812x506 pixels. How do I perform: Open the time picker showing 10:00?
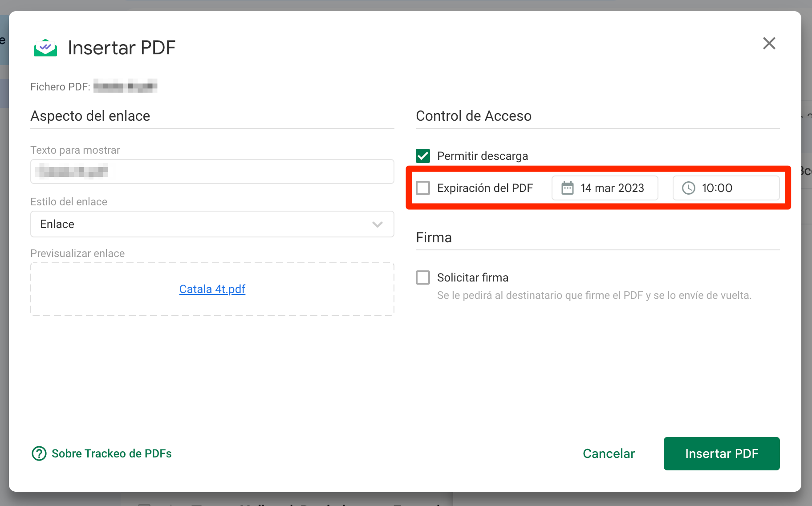(x=726, y=188)
